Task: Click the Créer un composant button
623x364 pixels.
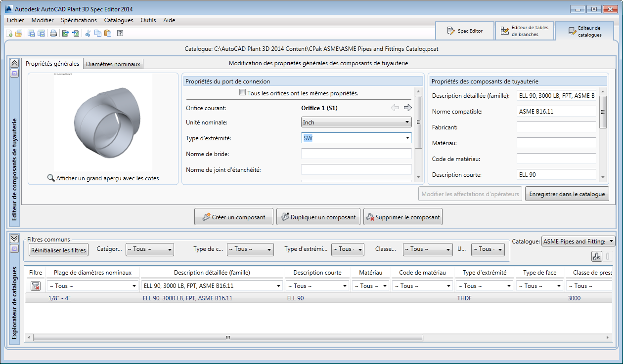Action: (233, 217)
